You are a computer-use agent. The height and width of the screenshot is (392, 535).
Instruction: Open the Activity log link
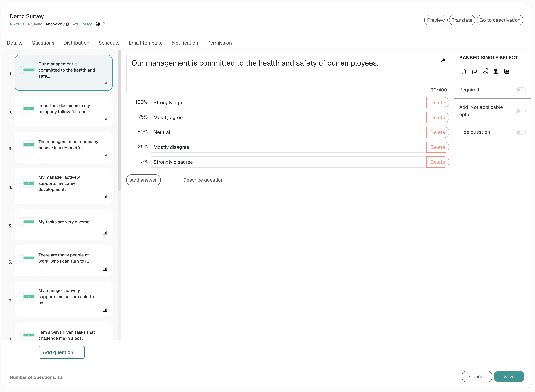pyautogui.click(x=82, y=24)
